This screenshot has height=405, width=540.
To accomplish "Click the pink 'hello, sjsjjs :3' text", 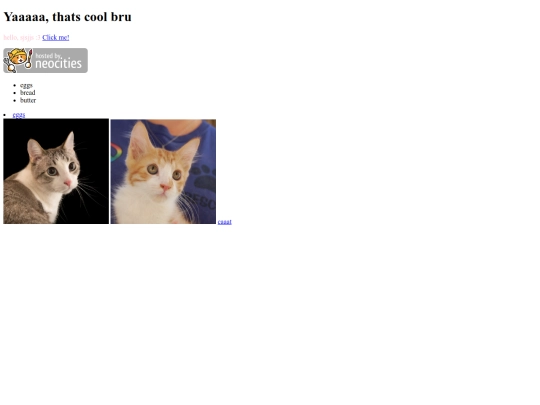I will pos(22,38).
